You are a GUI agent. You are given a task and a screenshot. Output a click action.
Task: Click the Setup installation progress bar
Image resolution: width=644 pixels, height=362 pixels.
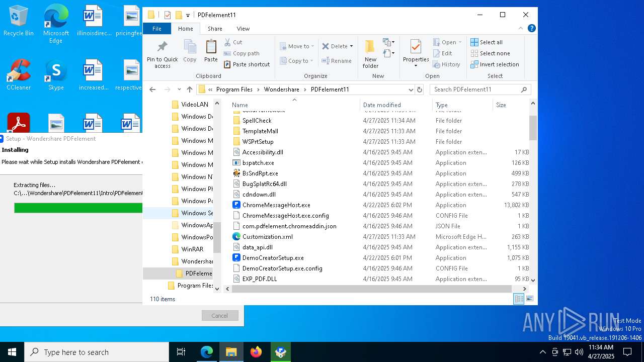78,208
